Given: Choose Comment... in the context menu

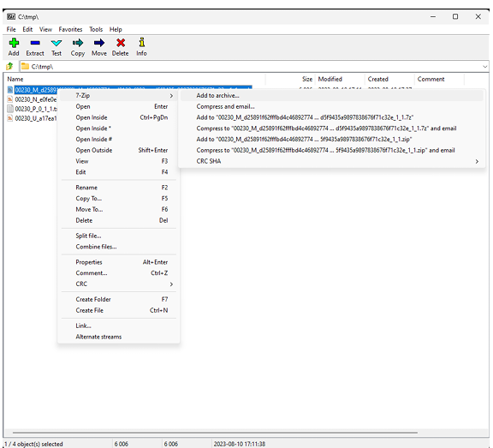Looking at the screenshot, I should click(x=119, y=273).
